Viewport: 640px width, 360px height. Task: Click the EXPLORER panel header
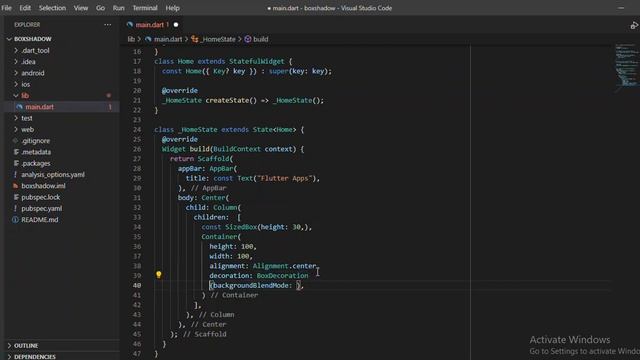click(27, 25)
